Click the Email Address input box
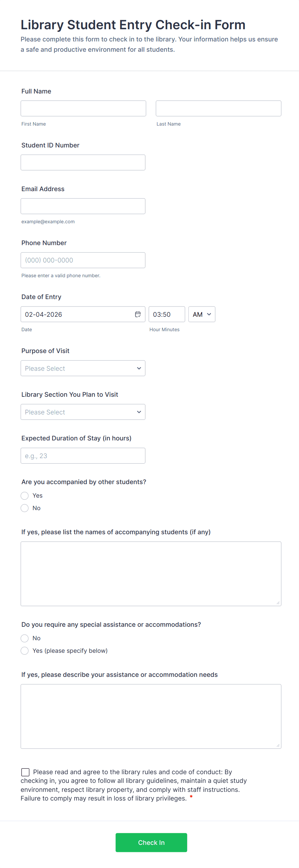This screenshot has width=299, height=868. [83, 206]
